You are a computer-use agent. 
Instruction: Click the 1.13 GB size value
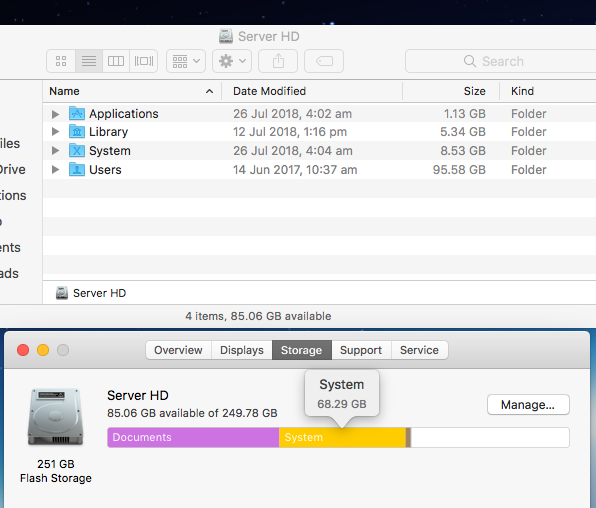[464, 114]
